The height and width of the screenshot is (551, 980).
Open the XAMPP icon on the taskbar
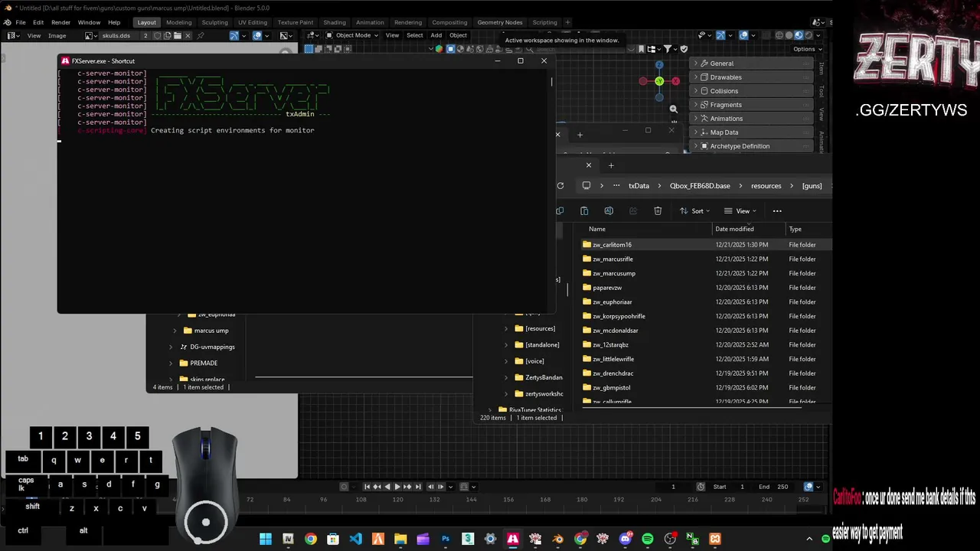715,539
